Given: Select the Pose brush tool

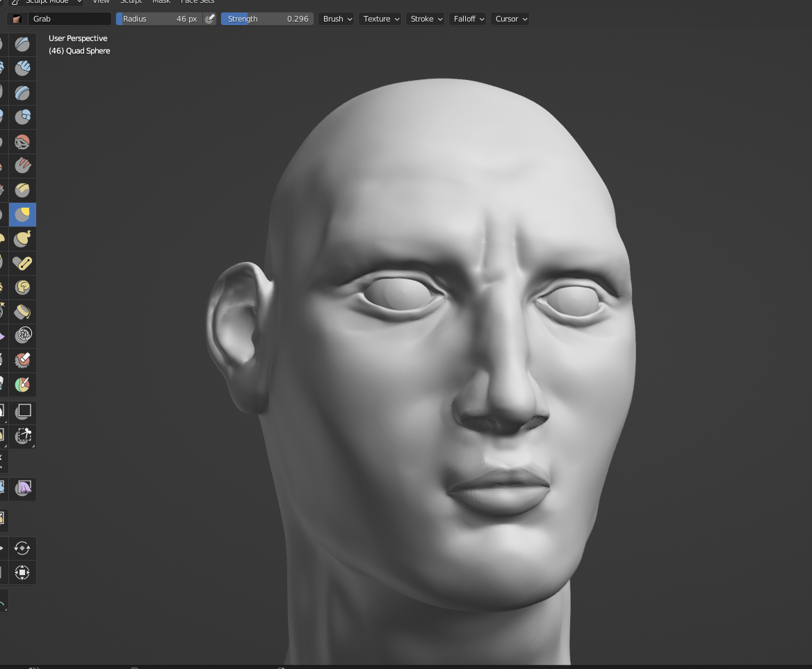Looking at the screenshot, I should (x=22, y=263).
